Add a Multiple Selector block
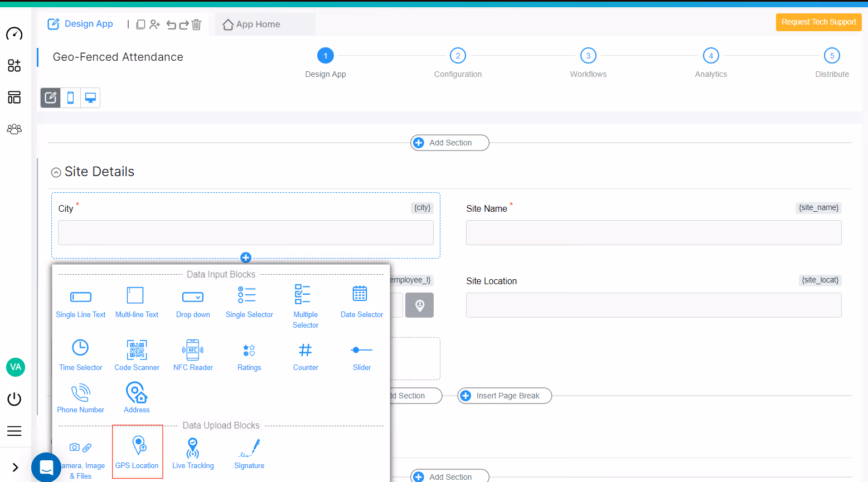The height and width of the screenshot is (482, 868). coord(306,306)
